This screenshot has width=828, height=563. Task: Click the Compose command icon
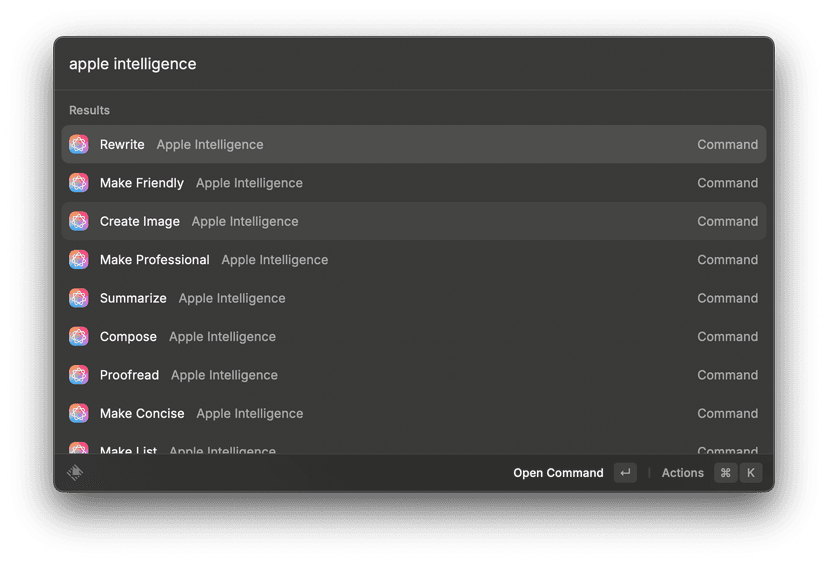coord(79,336)
